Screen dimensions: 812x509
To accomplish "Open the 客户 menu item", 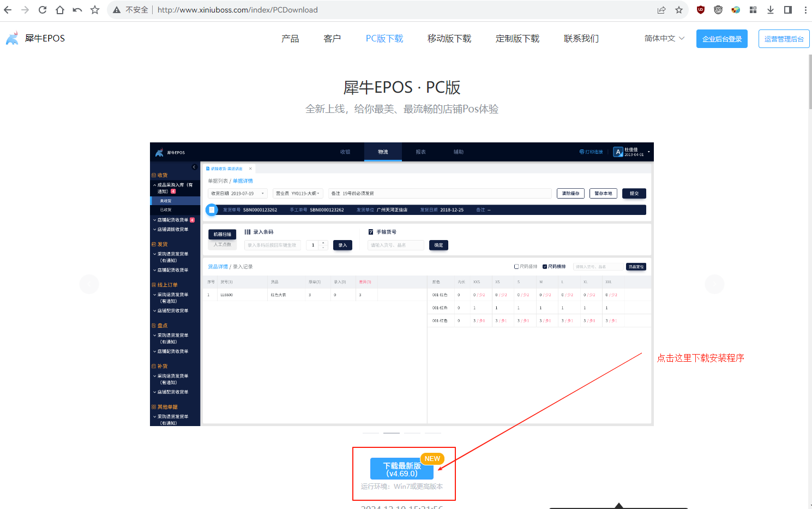I will pos(332,39).
